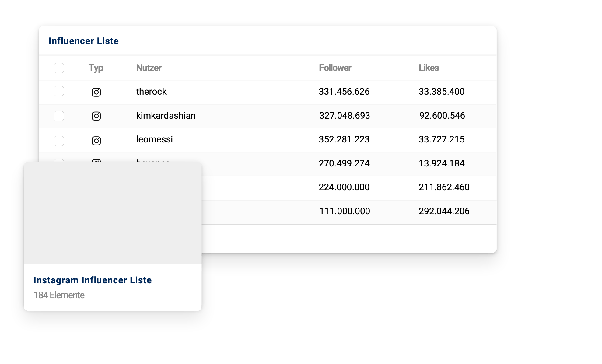Select the leomessi username
This screenshot has width=602, height=364.
click(154, 139)
